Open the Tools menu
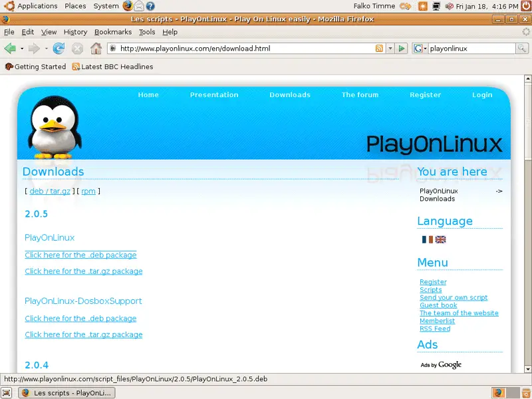This screenshot has height=399, width=532. [147, 32]
